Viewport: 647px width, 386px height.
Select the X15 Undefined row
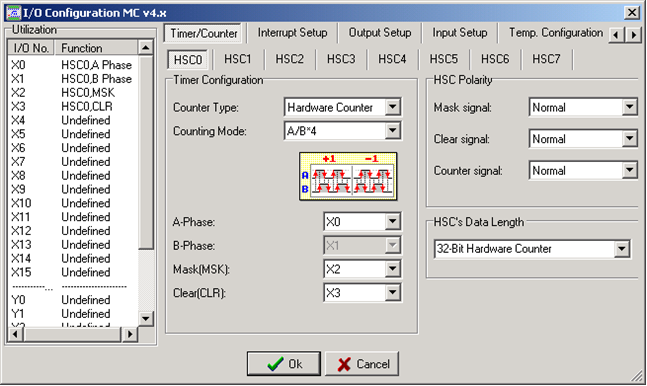73,272
